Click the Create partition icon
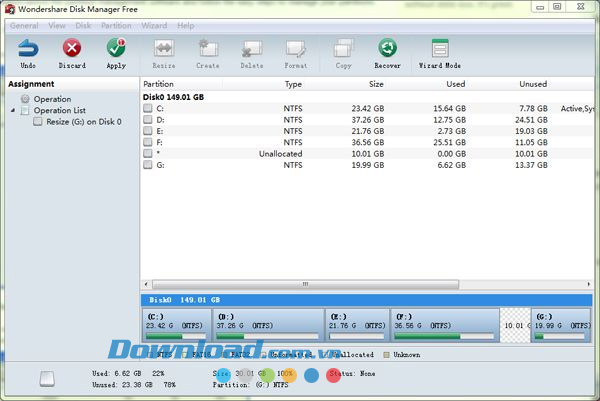Screen dimensions: 600x401 pyautogui.click(x=208, y=49)
